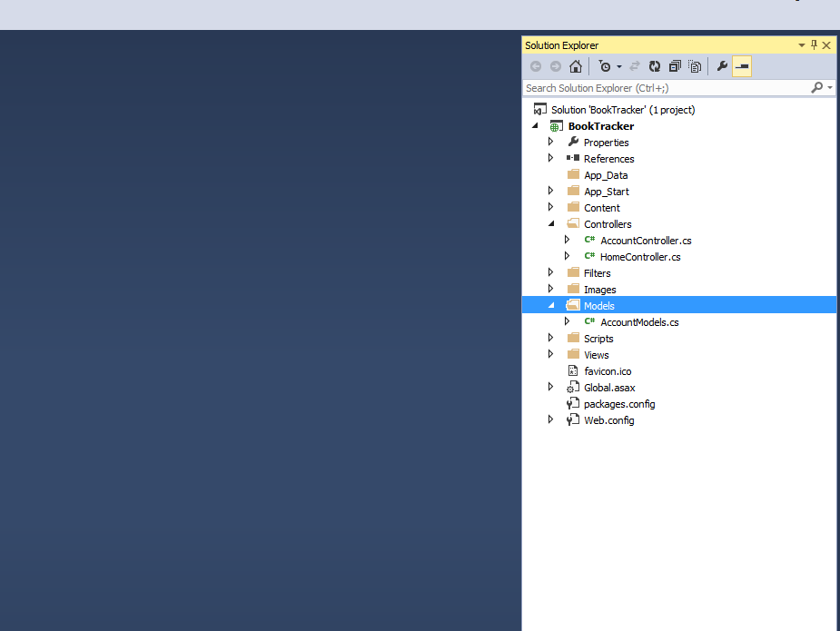Toggle the Preview Selected Items button
This screenshot has width=840, height=631.
pos(742,66)
